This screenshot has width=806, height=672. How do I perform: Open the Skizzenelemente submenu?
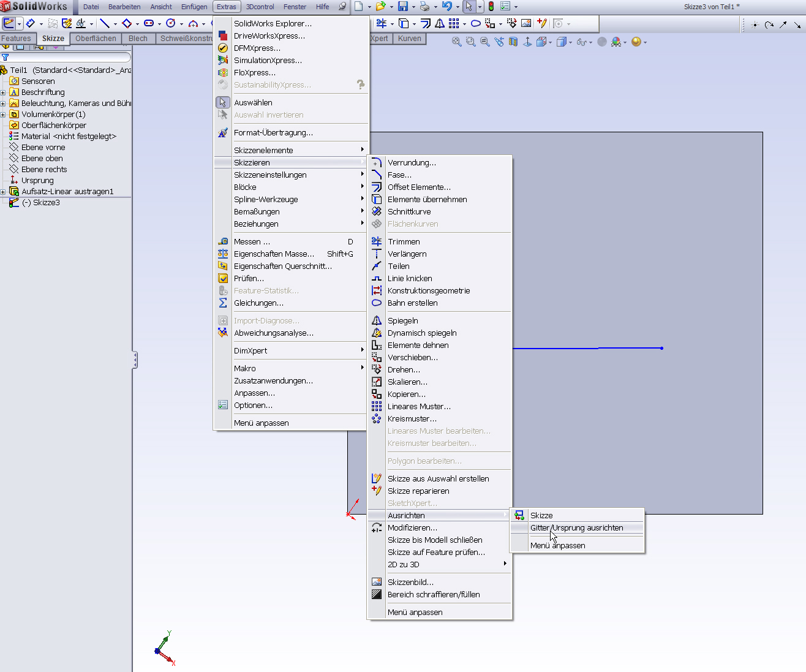(292, 150)
